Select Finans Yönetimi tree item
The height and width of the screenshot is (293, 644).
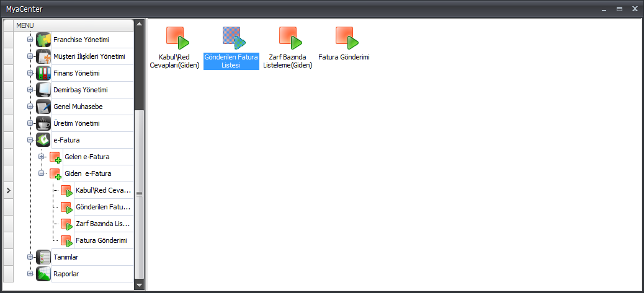click(76, 73)
